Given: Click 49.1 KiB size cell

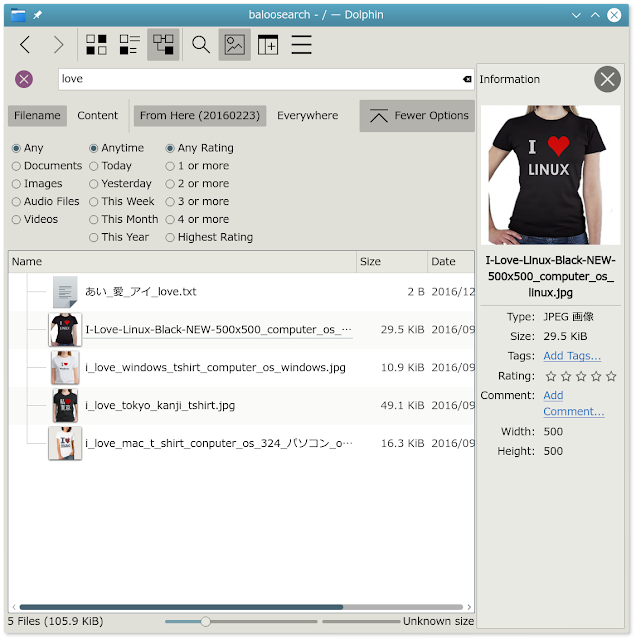Looking at the screenshot, I should (x=402, y=405).
